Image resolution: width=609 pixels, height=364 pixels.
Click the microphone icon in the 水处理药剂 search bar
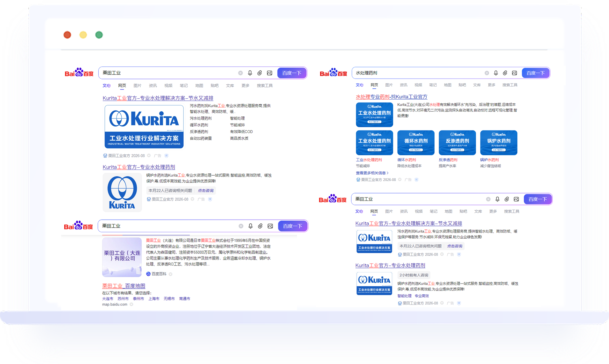[496, 73]
